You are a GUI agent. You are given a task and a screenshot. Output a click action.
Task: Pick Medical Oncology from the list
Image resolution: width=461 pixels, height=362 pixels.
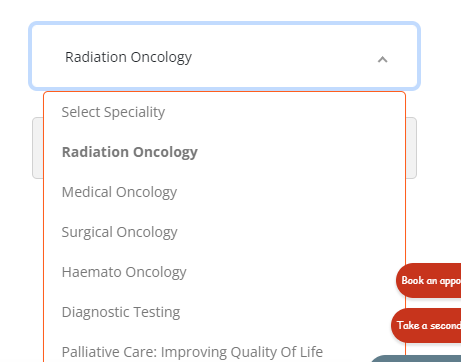224,192
